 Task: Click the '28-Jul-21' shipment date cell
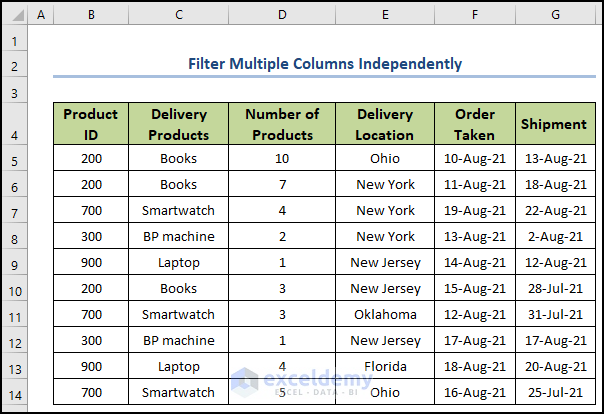pos(554,288)
